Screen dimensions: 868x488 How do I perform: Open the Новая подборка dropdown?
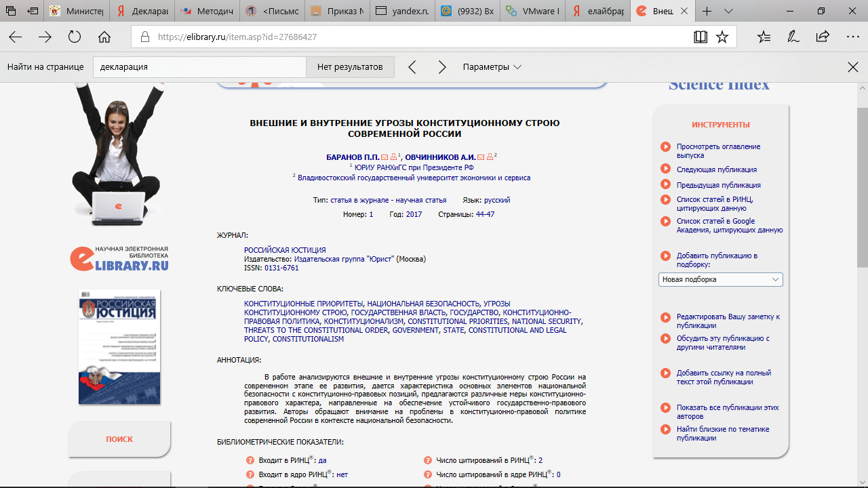[x=720, y=279]
